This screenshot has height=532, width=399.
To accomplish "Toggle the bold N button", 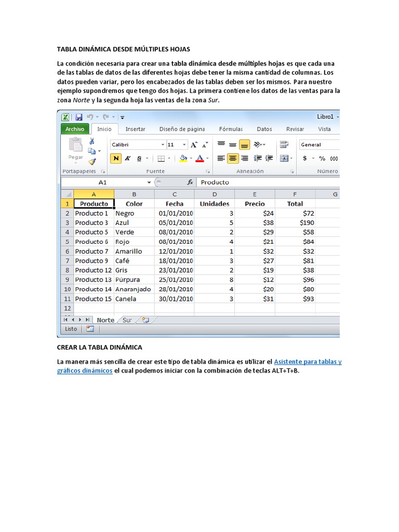I will click(116, 158).
